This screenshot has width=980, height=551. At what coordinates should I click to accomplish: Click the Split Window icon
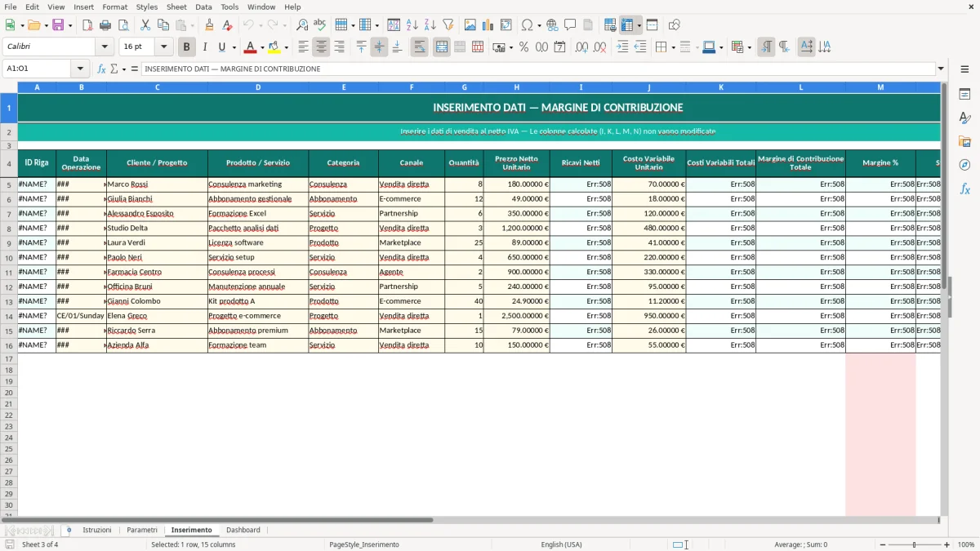652,24
